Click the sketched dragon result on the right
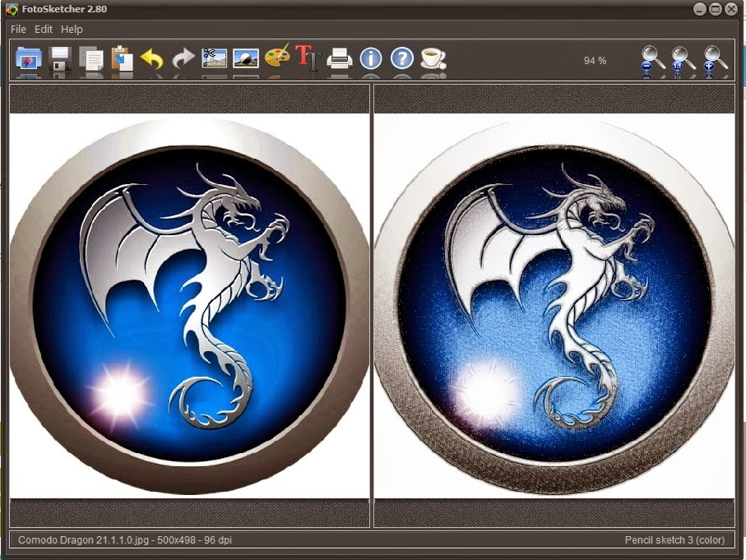The width and height of the screenshot is (746, 560). click(x=554, y=306)
